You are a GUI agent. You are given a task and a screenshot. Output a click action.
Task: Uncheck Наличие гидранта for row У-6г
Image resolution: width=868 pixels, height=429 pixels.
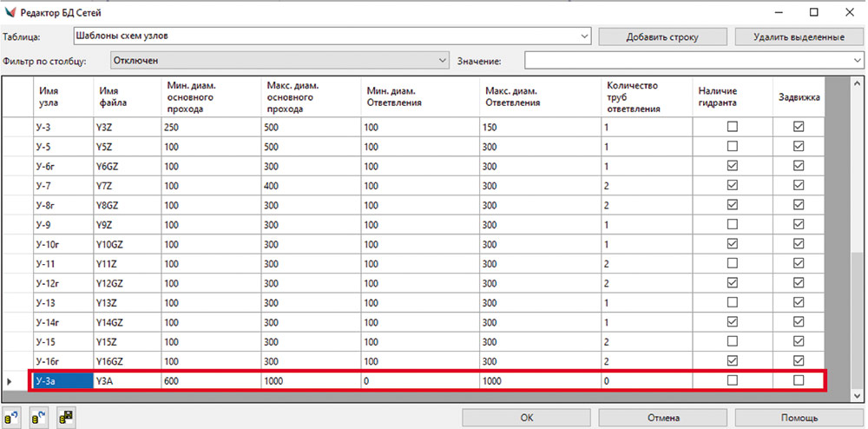click(732, 165)
